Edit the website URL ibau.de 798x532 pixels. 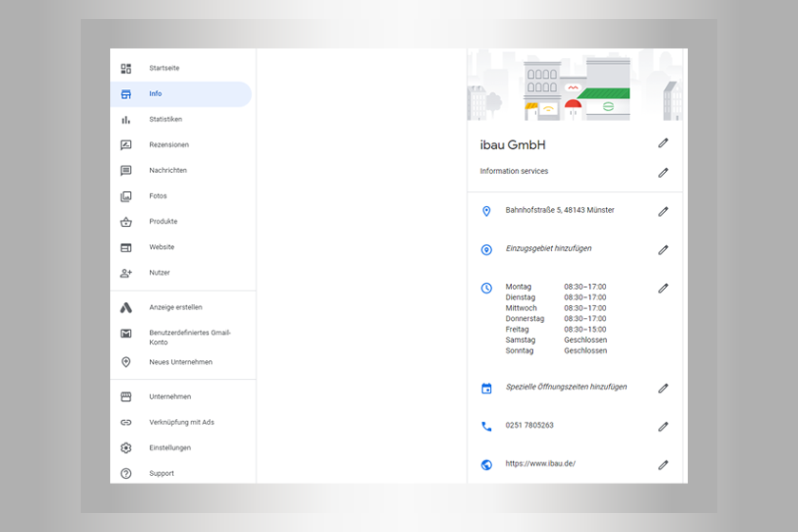click(663, 465)
